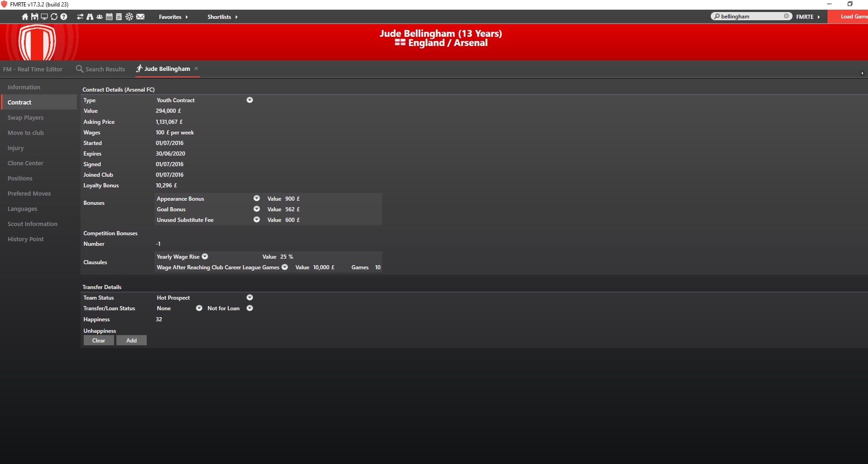Click the calendar icon in the toolbar
Screen dimensions: 868x464
click(109, 17)
